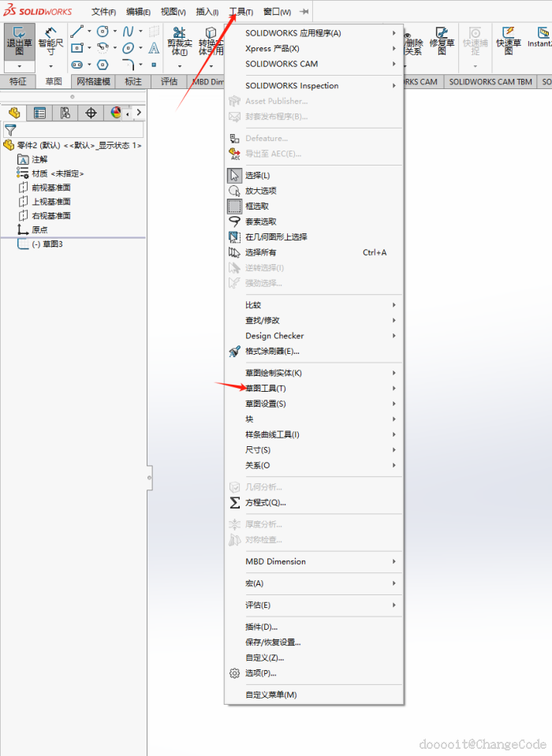
Task: Select the Ellipse sketch tool
Action: 129,48
